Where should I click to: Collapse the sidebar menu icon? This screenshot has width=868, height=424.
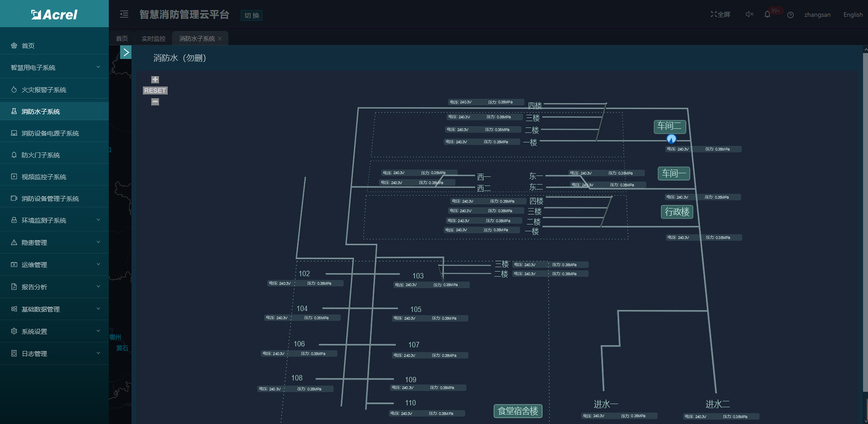tap(124, 15)
